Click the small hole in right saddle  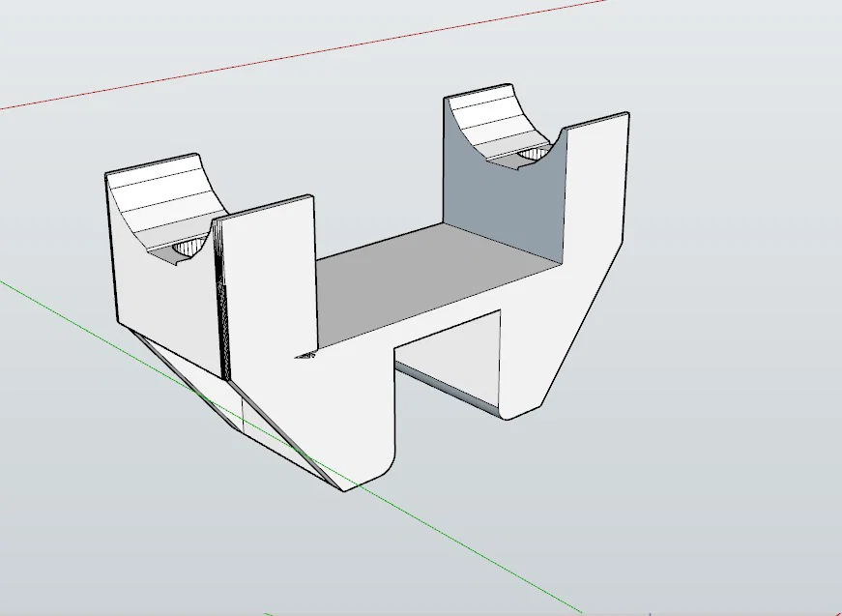[532, 154]
